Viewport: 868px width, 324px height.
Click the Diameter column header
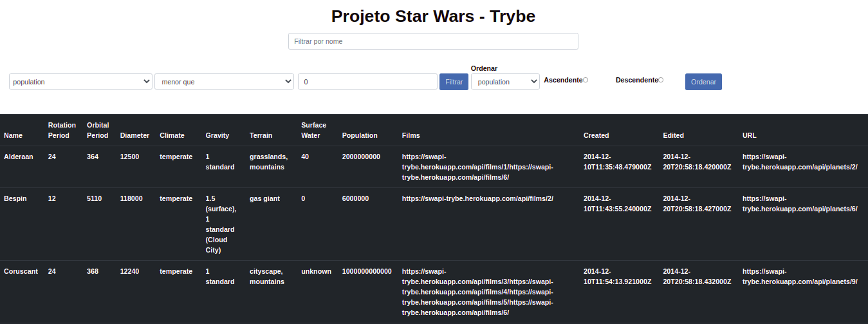click(134, 135)
